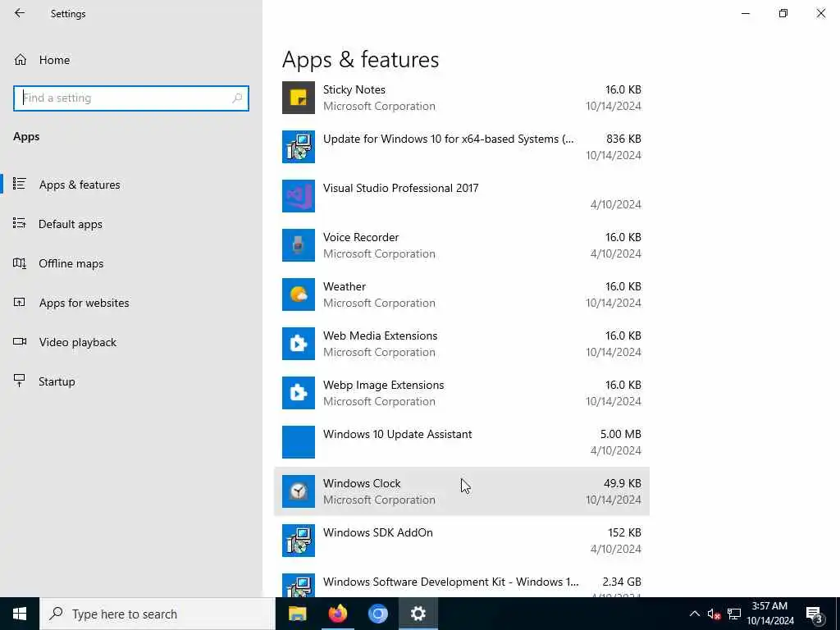Click the Offline maps map icon
This screenshot has width=840, height=630.
point(20,263)
